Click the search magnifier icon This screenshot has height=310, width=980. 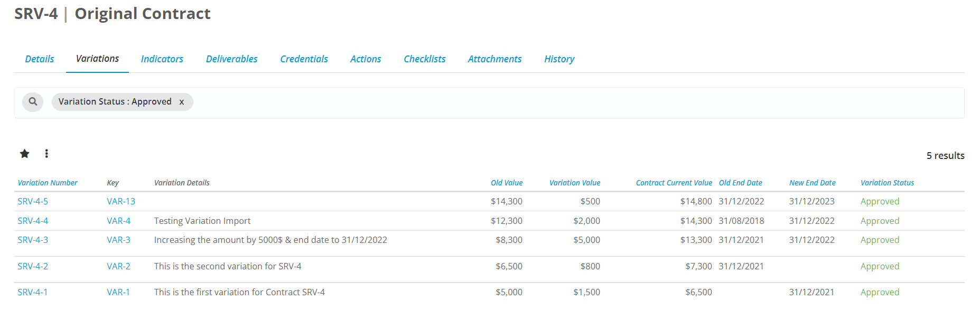pos(33,101)
